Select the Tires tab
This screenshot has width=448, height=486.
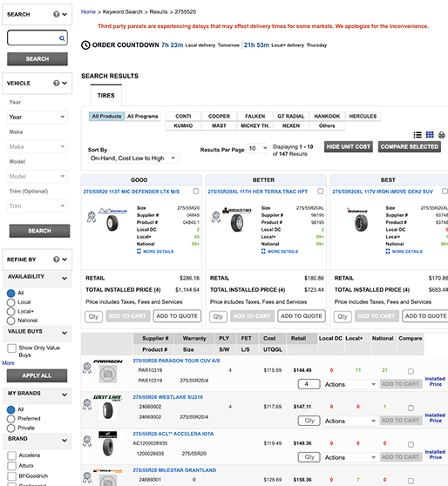pos(105,96)
